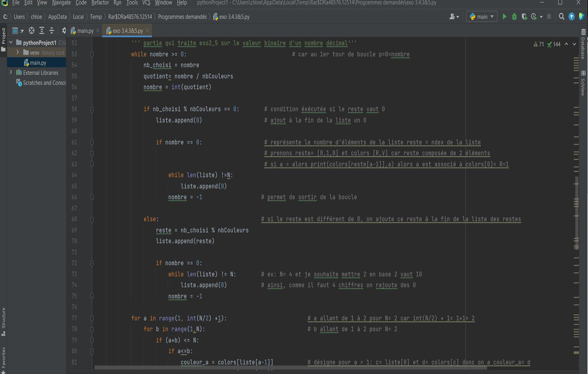Image resolution: width=588 pixels, height=374 pixels.
Task: Open the Refactor menu
Action: (x=100, y=3)
